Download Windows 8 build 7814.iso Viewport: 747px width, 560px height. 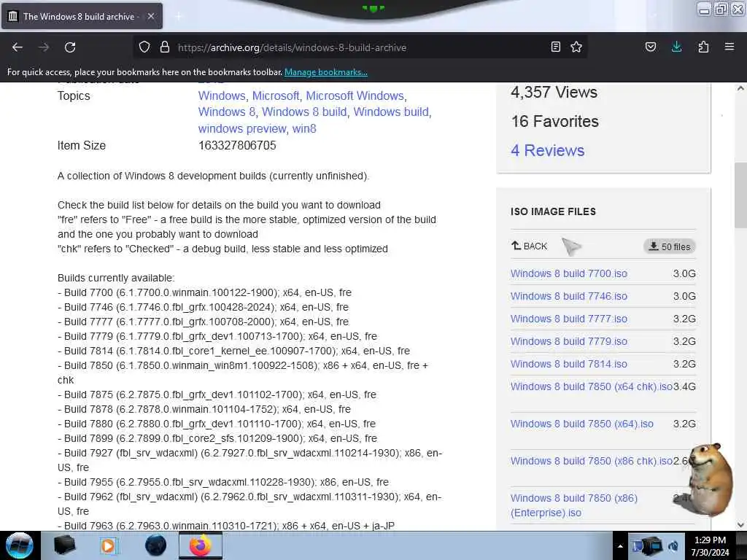[x=569, y=365]
